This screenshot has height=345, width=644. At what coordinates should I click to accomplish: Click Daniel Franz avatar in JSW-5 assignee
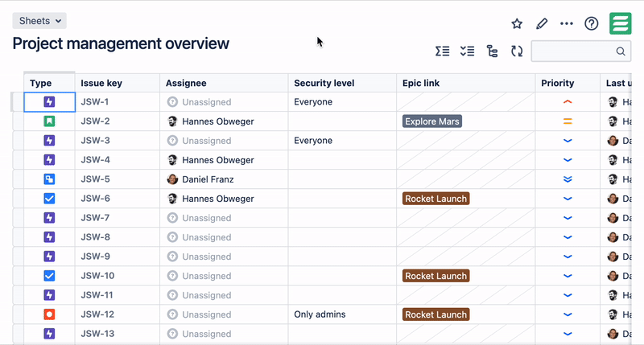point(172,179)
